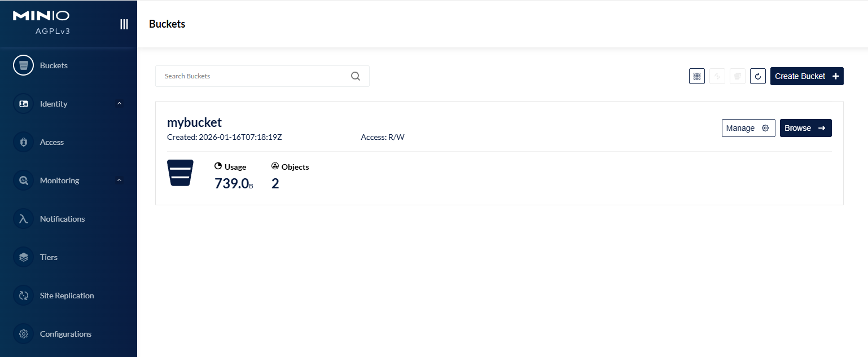868x357 pixels.
Task: Click the disabled lifecycle stack icon button
Action: (738, 76)
